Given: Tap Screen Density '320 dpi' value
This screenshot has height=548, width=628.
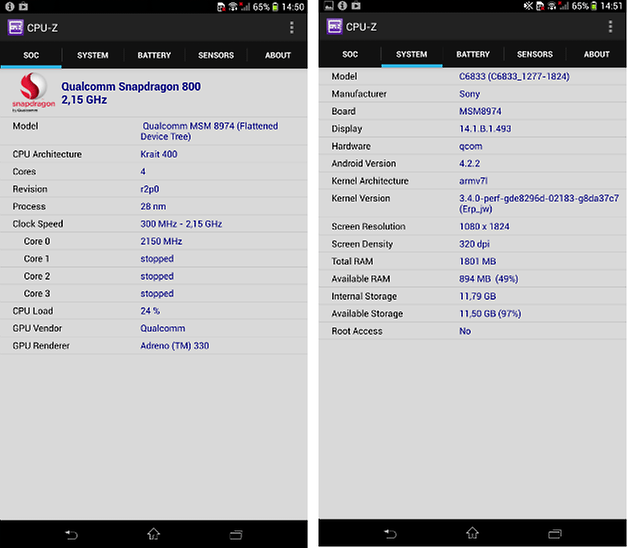Looking at the screenshot, I should pos(474,244).
